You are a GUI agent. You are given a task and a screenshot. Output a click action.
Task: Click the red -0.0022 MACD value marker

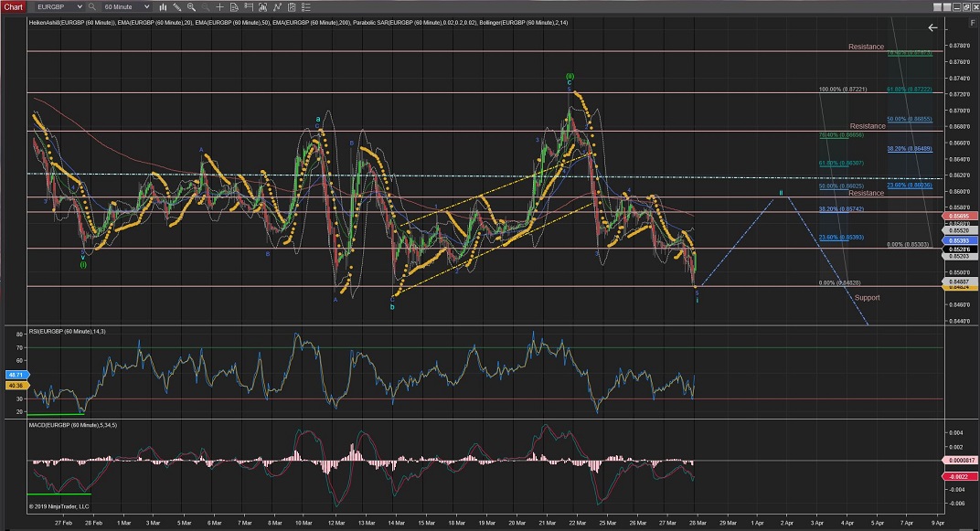(961, 476)
